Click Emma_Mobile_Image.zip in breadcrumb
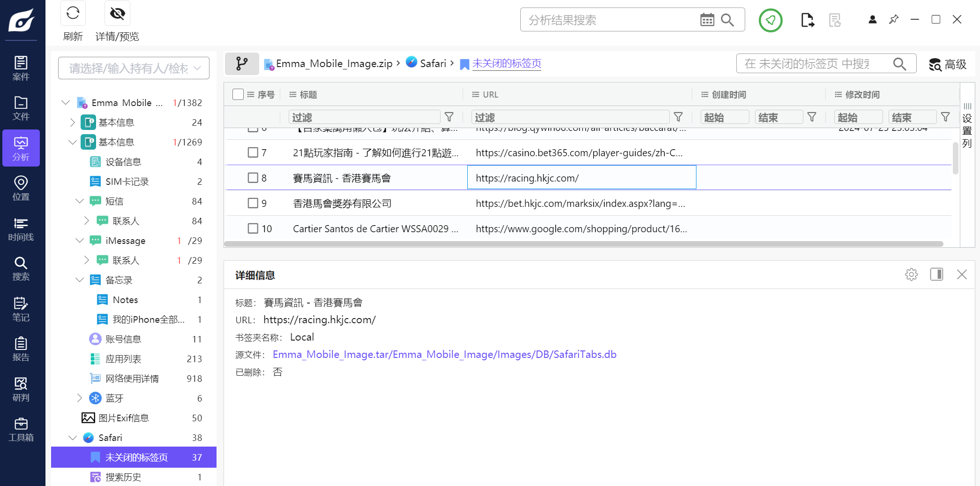Viewport: 980px width, 486px height. click(334, 64)
